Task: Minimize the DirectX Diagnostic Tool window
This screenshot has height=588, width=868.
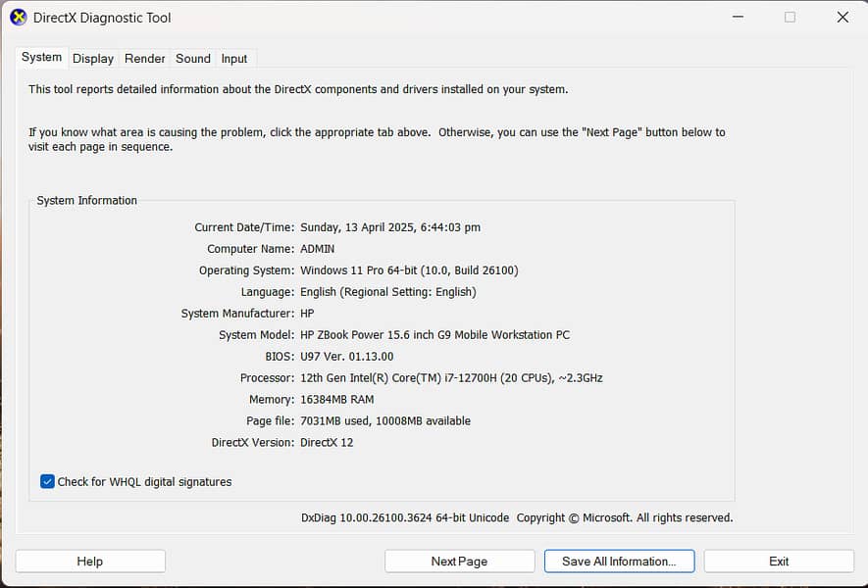Action: tap(738, 17)
